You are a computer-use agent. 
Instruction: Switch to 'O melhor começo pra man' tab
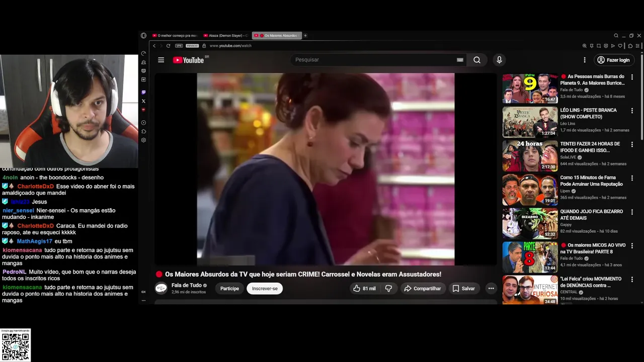[x=175, y=36]
